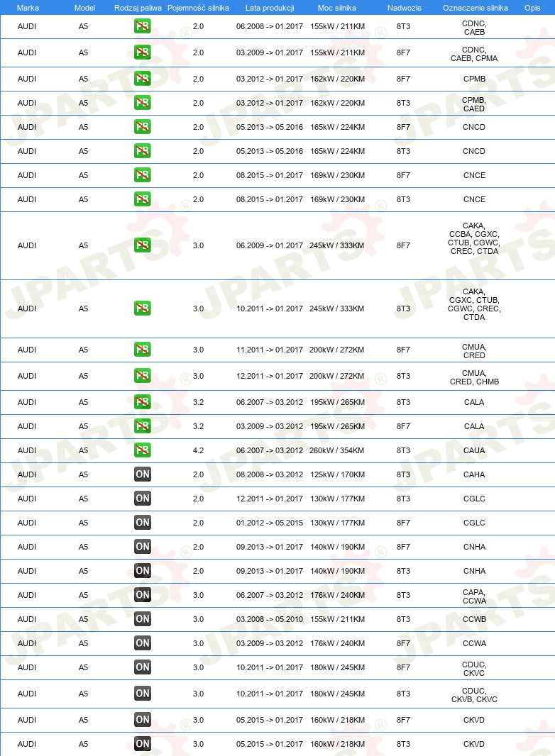Click the petrol icon in the 4.2 CAUA row
The height and width of the screenshot is (756, 555).
point(143,450)
